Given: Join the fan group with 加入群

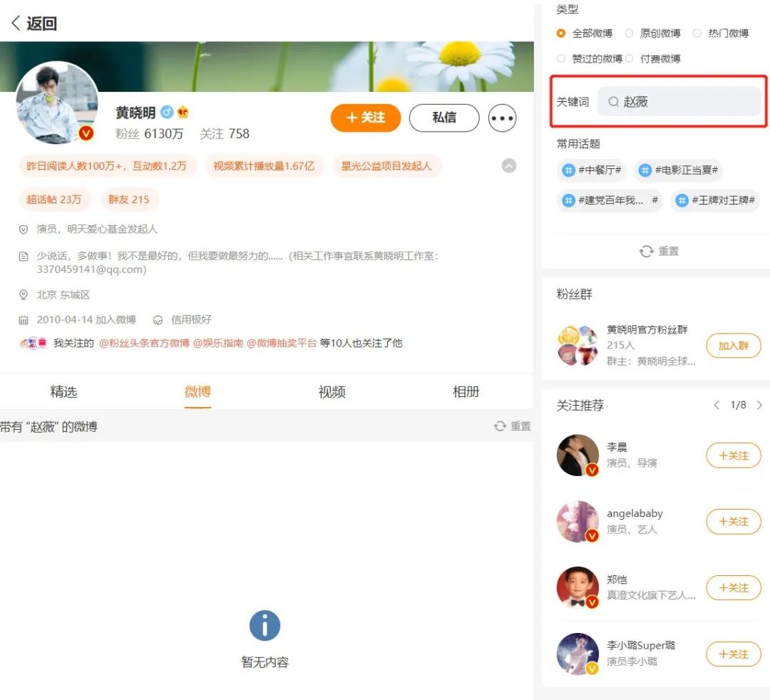Looking at the screenshot, I should tap(734, 346).
